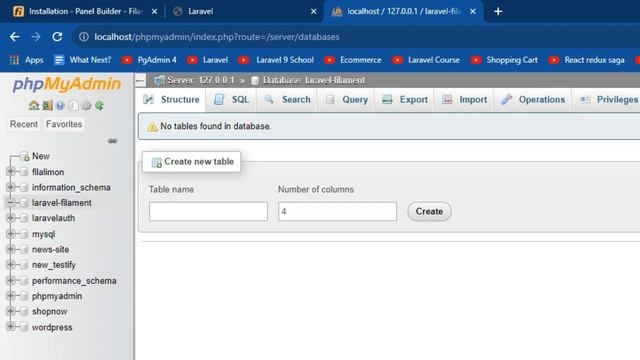Image resolution: width=640 pixels, height=360 pixels.
Task: Click Server: 127.0.0.1 breadcrumb link
Action: coord(201,80)
